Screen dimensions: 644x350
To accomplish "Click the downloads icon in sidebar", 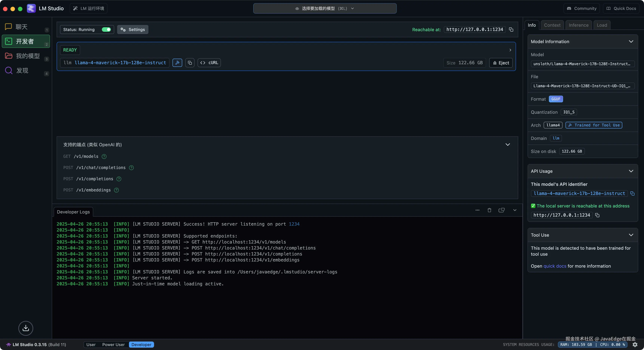I will 26,328.
